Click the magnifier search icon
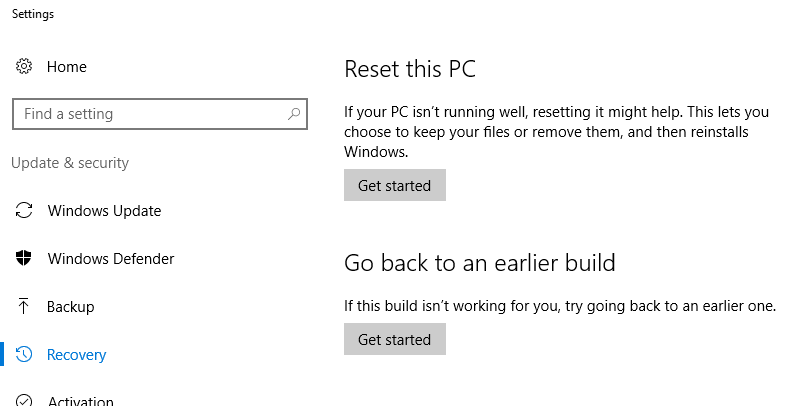The image size is (793, 406). coord(294,114)
